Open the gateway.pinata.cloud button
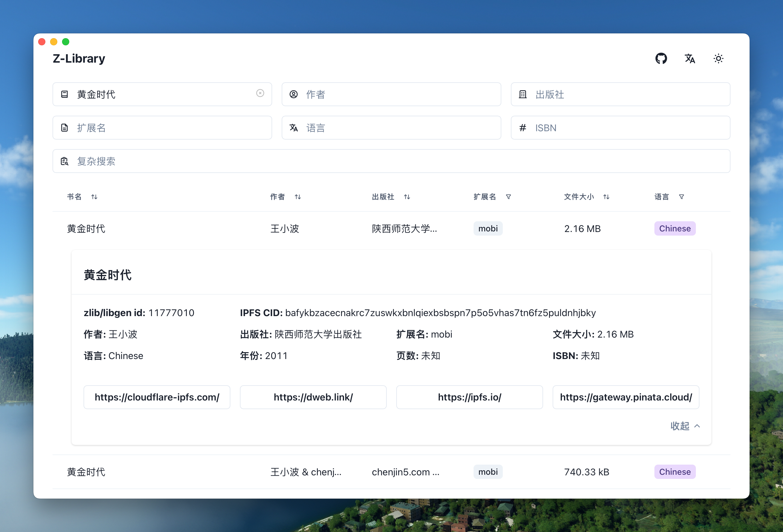 click(x=626, y=397)
